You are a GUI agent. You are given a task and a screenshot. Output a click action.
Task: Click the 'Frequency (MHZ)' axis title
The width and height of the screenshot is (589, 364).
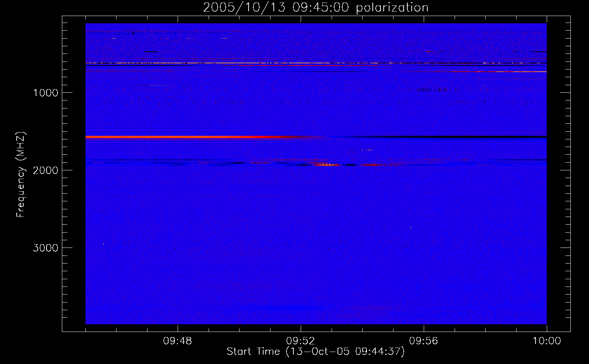click(x=21, y=175)
